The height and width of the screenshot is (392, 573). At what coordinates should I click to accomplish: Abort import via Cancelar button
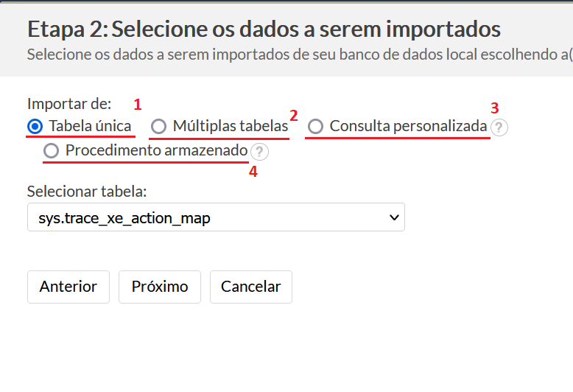(x=251, y=287)
